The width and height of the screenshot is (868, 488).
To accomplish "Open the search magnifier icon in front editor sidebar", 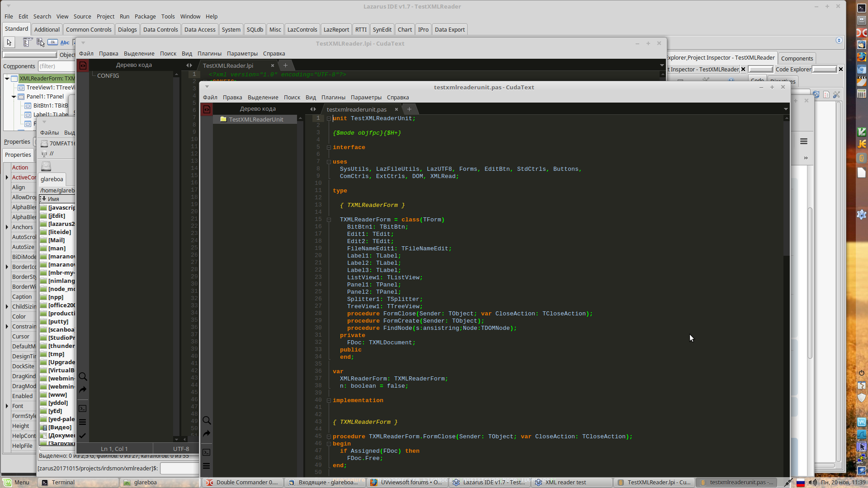I will pos(207,421).
